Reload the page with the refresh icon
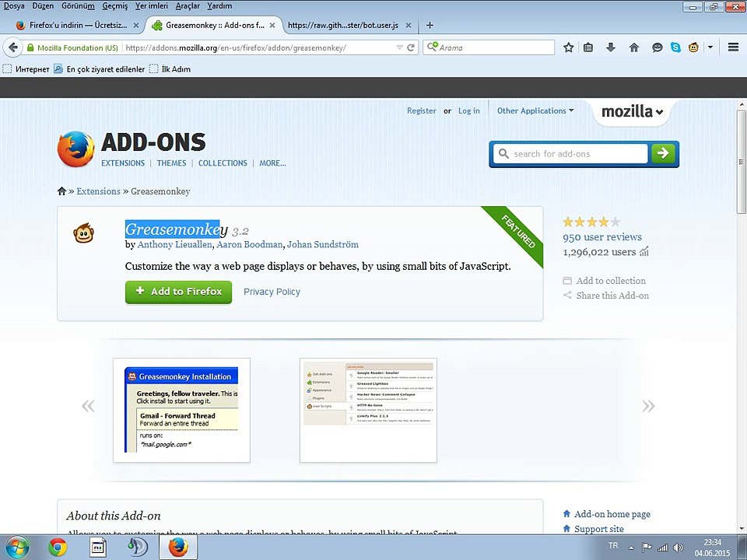 coord(411,47)
